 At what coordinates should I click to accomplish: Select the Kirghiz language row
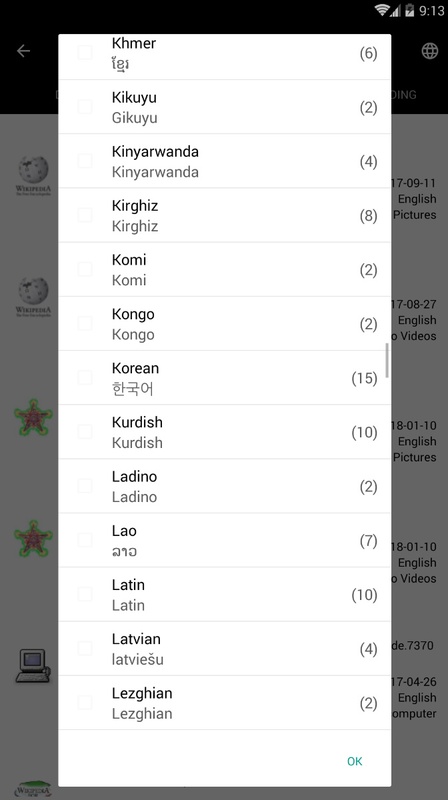[x=225, y=215]
